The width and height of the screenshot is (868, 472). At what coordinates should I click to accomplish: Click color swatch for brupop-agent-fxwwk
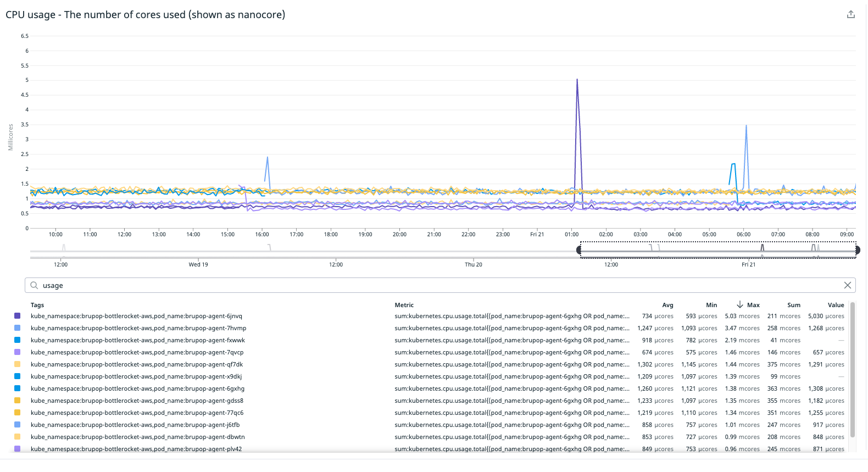[x=18, y=340]
